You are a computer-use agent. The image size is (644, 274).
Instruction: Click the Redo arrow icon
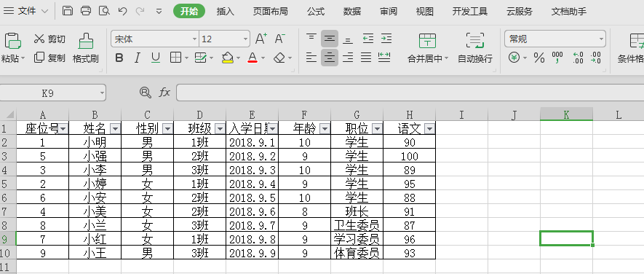click(x=140, y=11)
